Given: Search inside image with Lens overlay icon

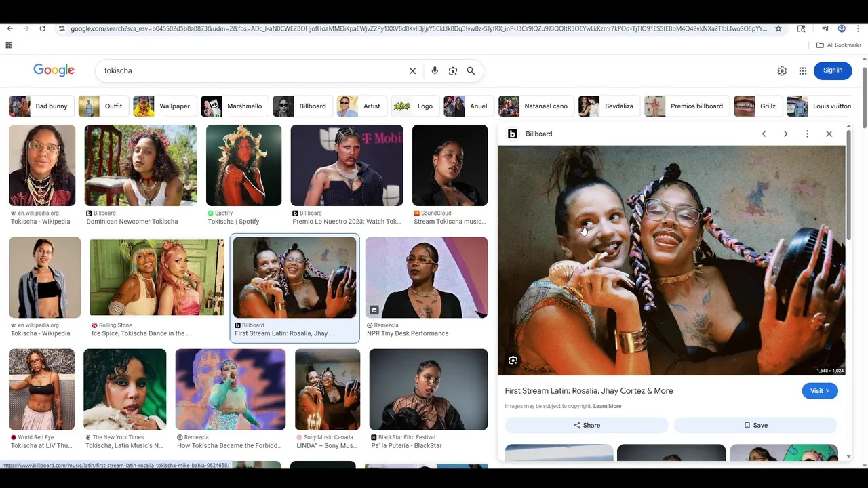Looking at the screenshot, I should 513,361.
